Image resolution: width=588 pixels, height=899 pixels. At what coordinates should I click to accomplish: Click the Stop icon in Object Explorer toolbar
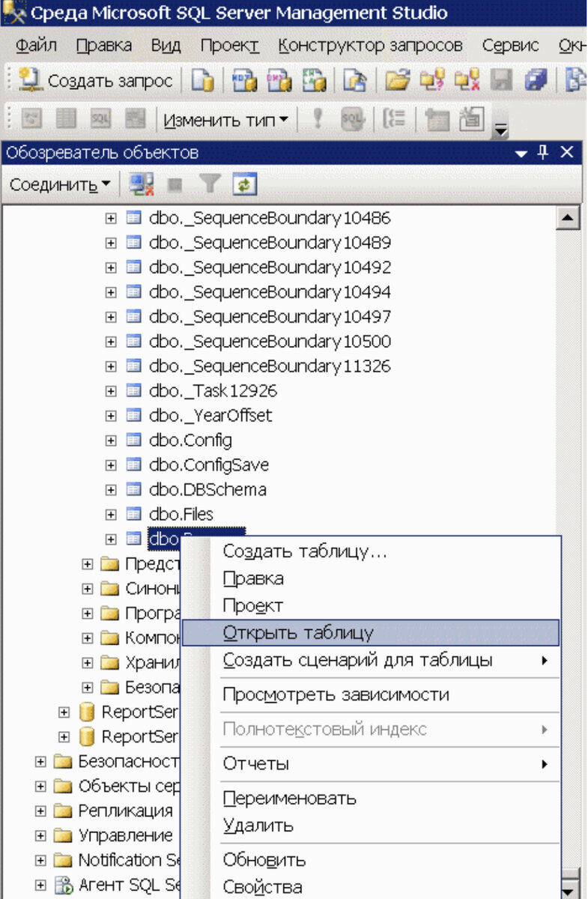click(x=176, y=184)
